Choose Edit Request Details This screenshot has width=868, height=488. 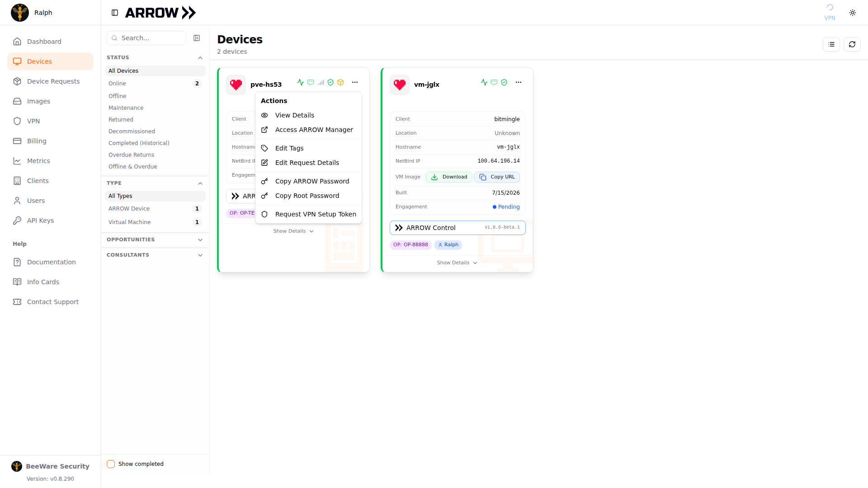click(308, 163)
